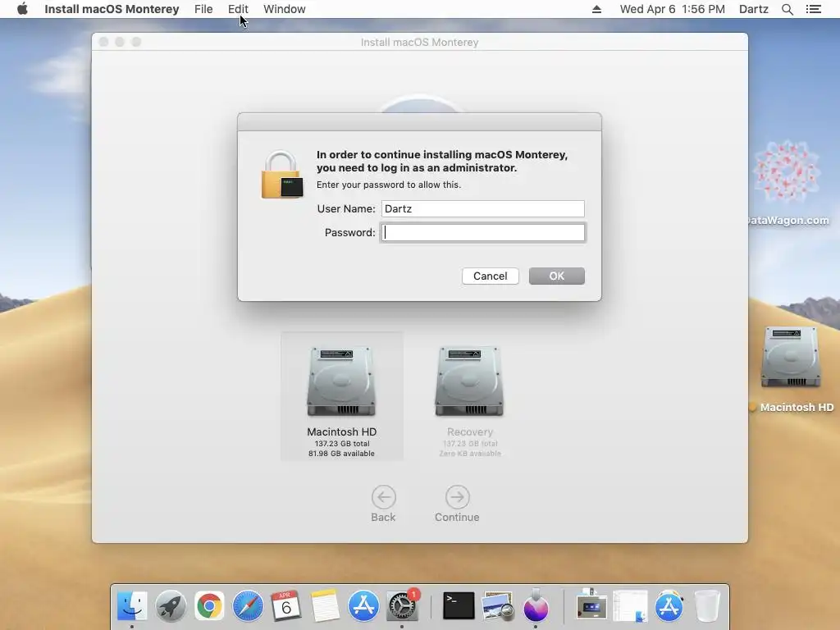The height and width of the screenshot is (630, 840).
Task: Select the Recovery disk in the installer
Action: click(470, 400)
